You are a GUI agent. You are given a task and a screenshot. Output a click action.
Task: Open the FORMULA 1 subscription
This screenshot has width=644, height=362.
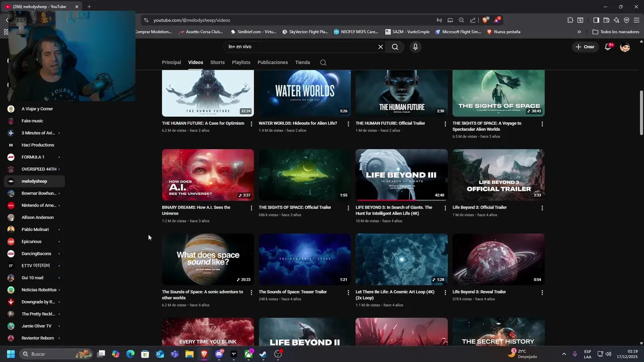[34, 157]
